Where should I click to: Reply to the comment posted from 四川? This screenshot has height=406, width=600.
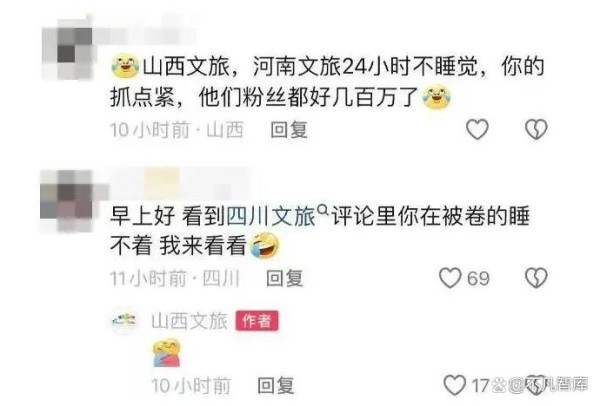point(285,278)
